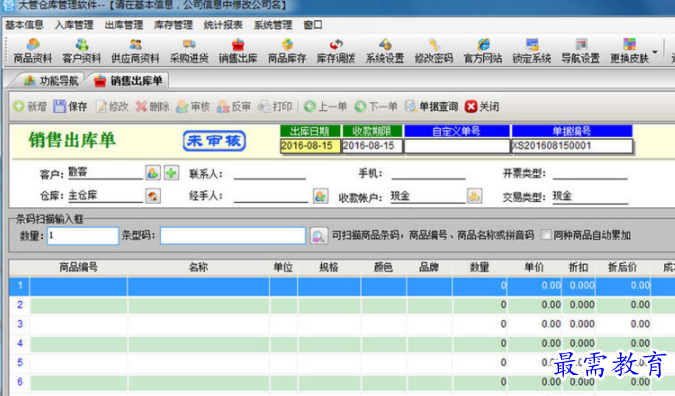Open 统计报表 menu
This screenshot has height=396, width=675.
(x=223, y=25)
